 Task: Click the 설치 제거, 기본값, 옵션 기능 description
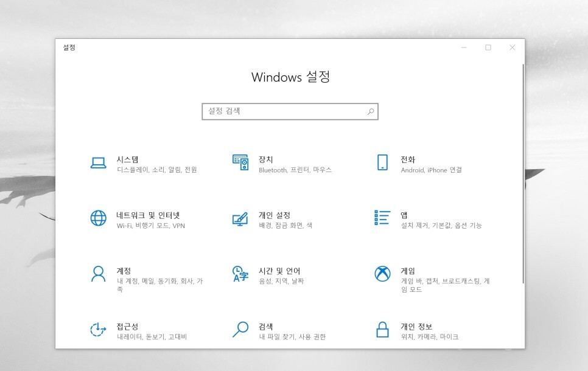(441, 225)
